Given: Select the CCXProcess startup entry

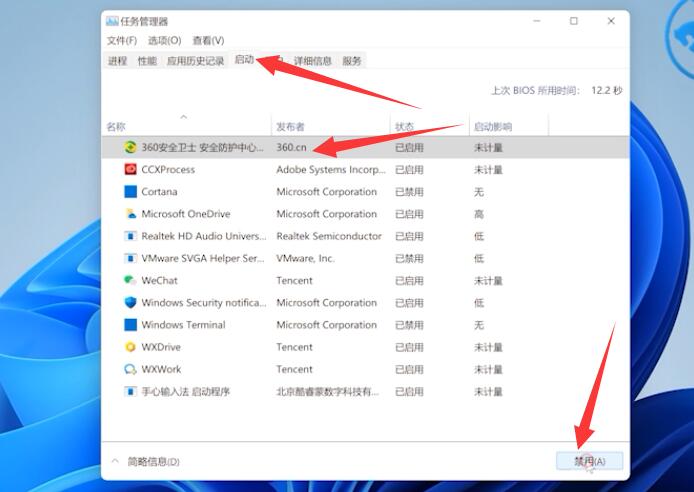Looking at the screenshot, I should (x=365, y=169).
